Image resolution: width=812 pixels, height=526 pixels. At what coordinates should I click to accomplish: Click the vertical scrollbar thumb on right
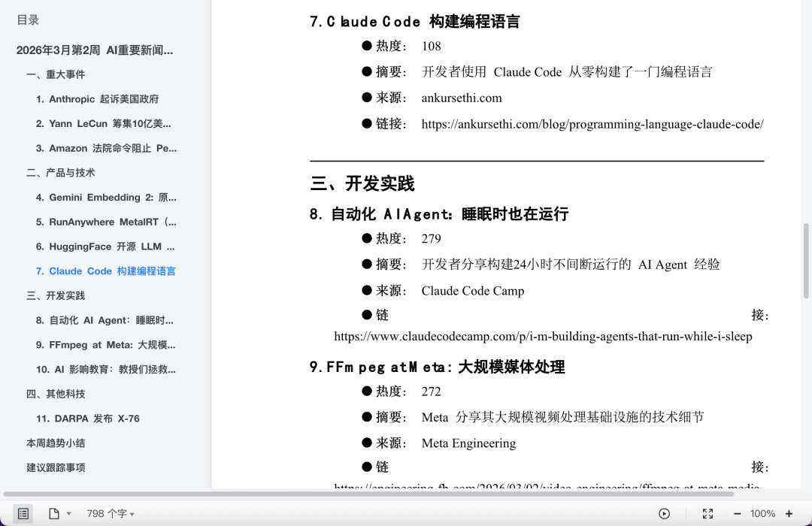click(806, 261)
